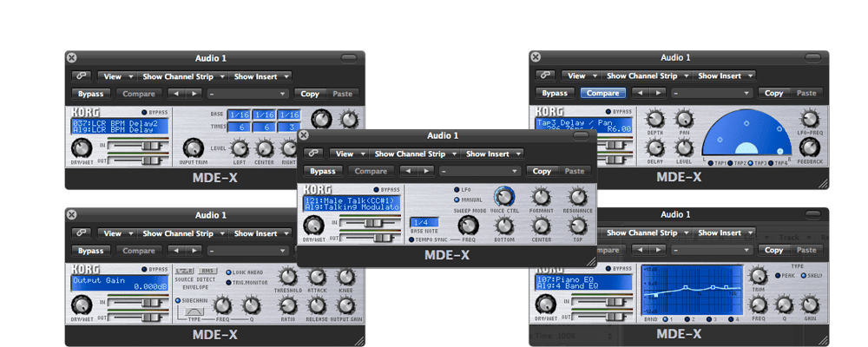
Task: Click Input Trim knob in LCR Delay window
Action: (x=193, y=147)
